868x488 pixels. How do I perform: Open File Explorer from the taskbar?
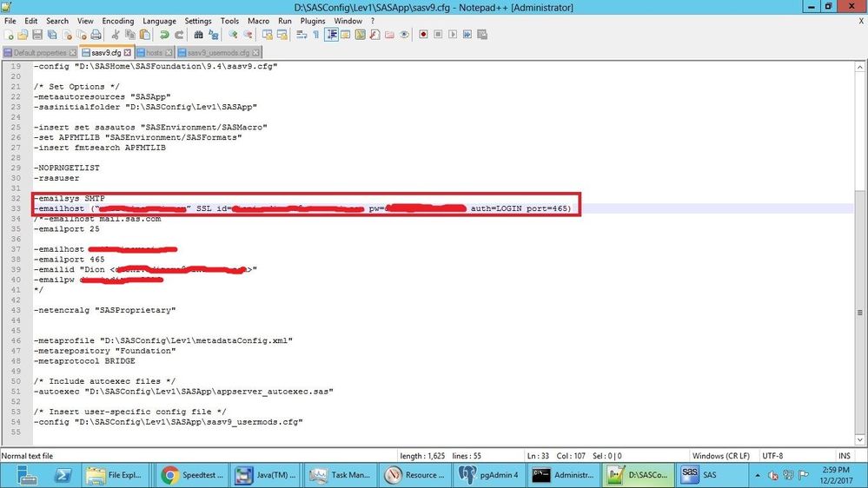(x=116, y=475)
